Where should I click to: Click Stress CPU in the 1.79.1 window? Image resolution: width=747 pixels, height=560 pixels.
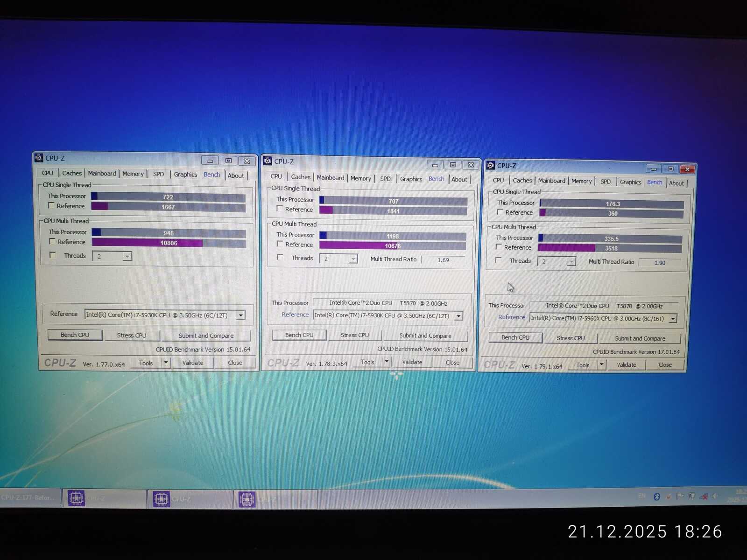pyautogui.click(x=571, y=338)
